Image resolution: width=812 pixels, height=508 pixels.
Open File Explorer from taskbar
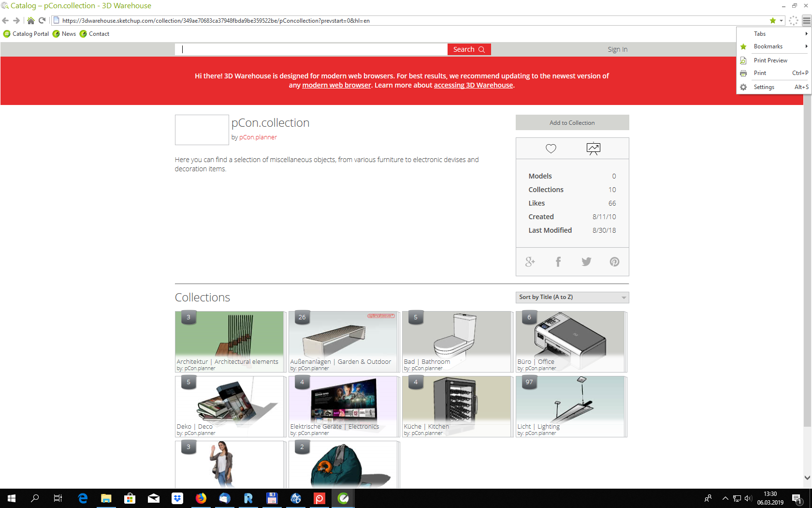coord(106,498)
